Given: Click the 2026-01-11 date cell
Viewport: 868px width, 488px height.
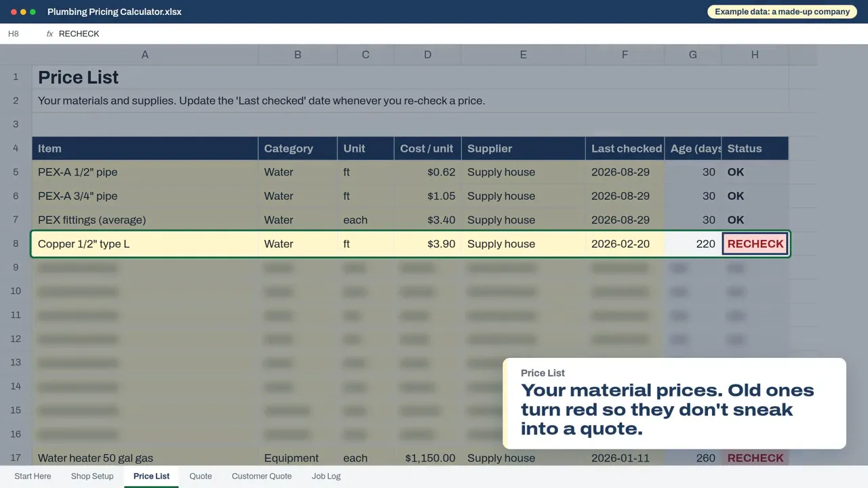Looking at the screenshot, I should tap(625, 458).
